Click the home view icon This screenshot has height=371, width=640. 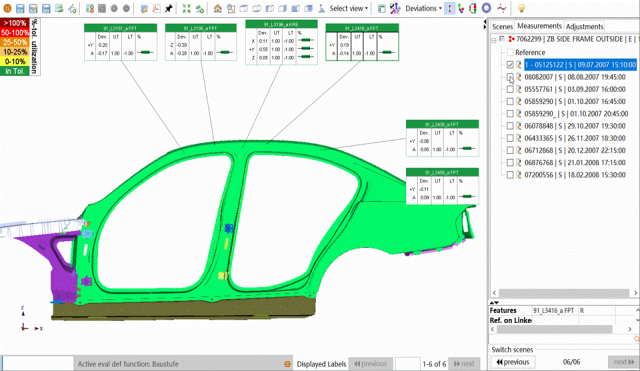click(218, 8)
